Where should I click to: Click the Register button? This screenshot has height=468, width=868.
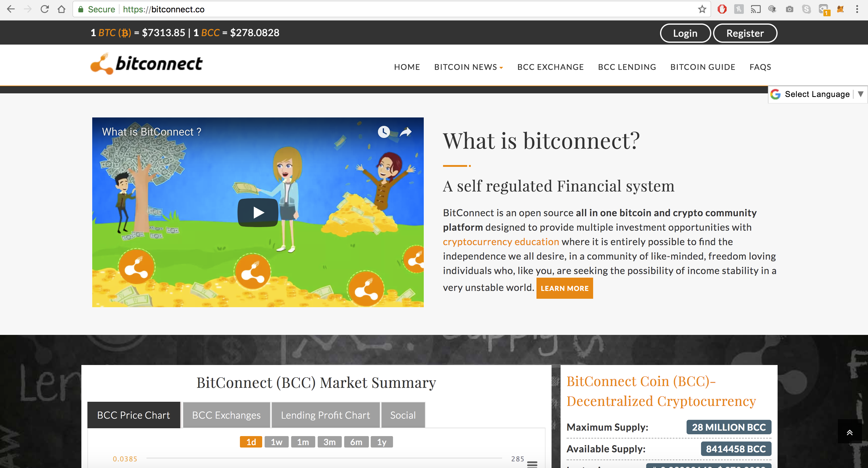pos(745,33)
